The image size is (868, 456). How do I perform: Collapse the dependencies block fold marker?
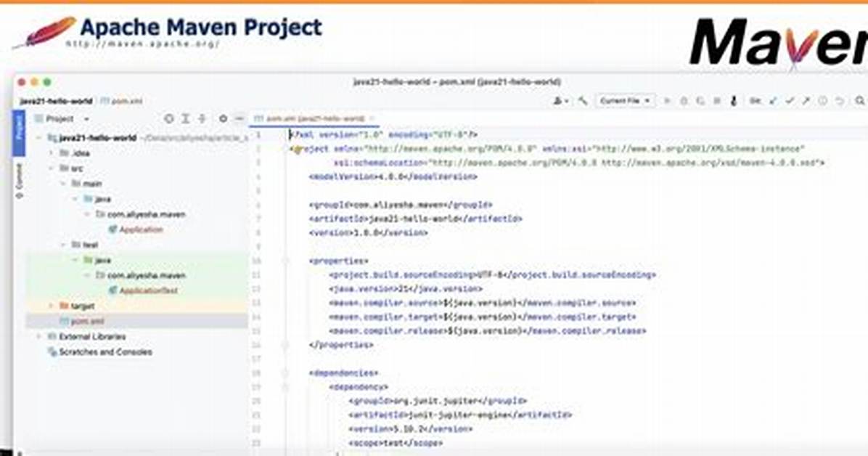[286, 373]
